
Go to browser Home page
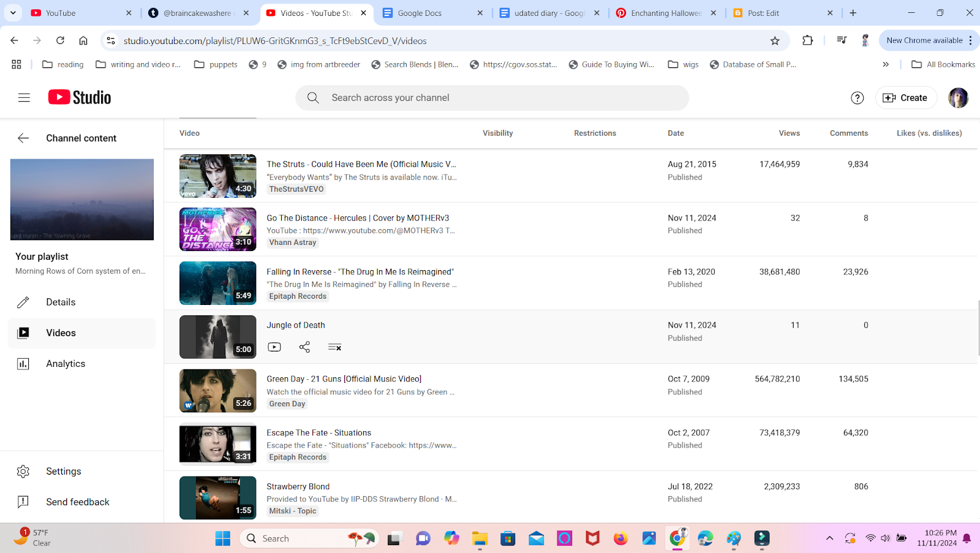(83, 40)
